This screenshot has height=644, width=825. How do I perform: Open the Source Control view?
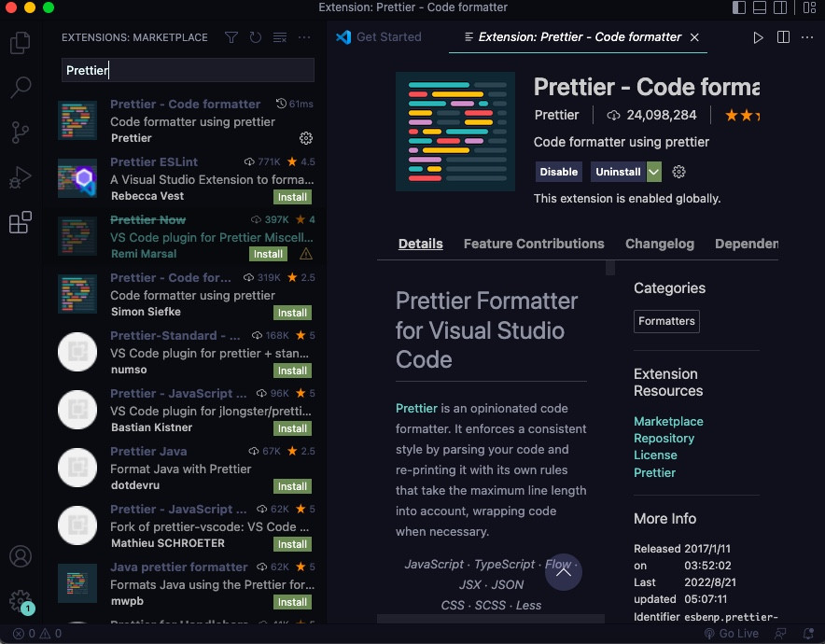pyautogui.click(x=20, y=132)
